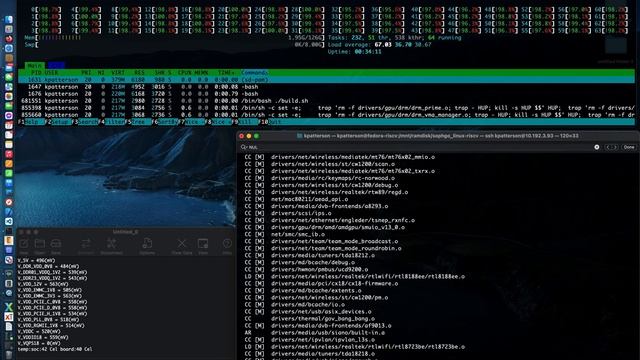Click Open in the CoolTerm toolbar
This screenshot has width=640, height=360.
[40, 247]
